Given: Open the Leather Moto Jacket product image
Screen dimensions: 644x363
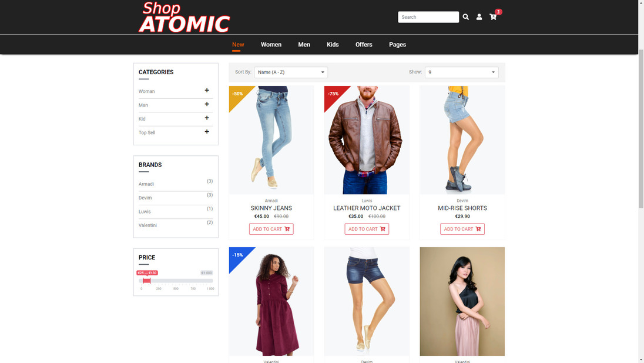Looking at the screenshot, I should (367, 140).
